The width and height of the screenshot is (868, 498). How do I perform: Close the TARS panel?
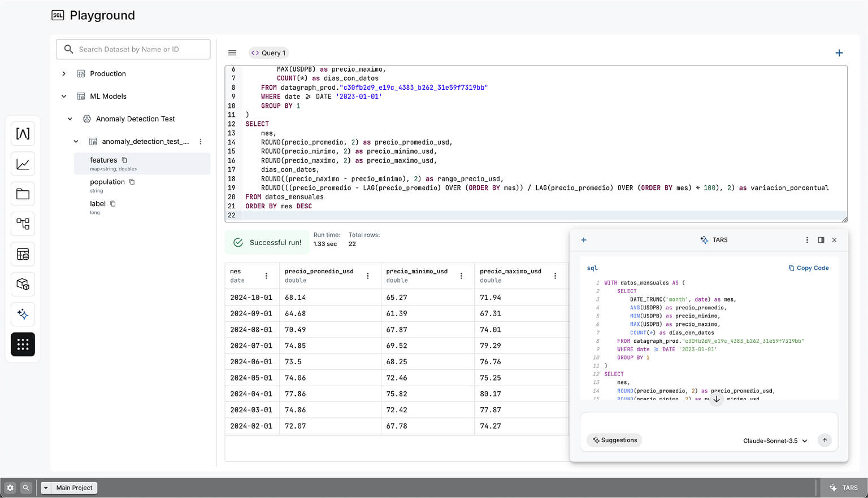[x=835, y=240]
